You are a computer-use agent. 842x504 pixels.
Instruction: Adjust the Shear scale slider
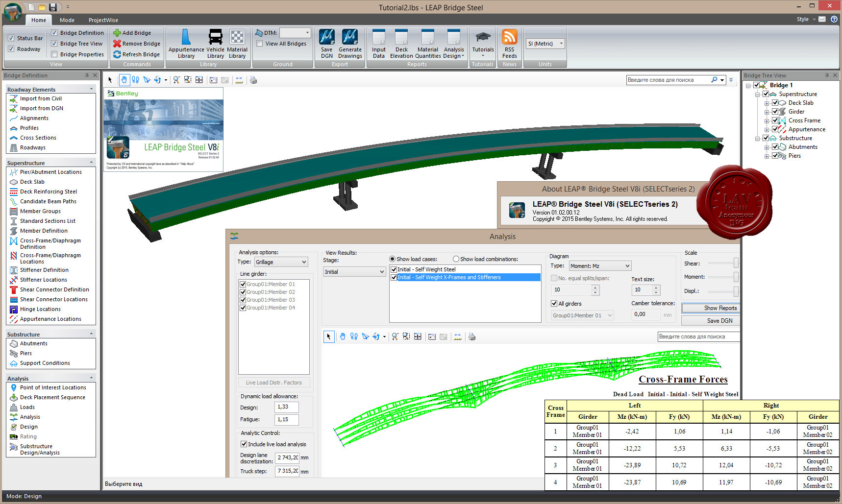(736, 264)
